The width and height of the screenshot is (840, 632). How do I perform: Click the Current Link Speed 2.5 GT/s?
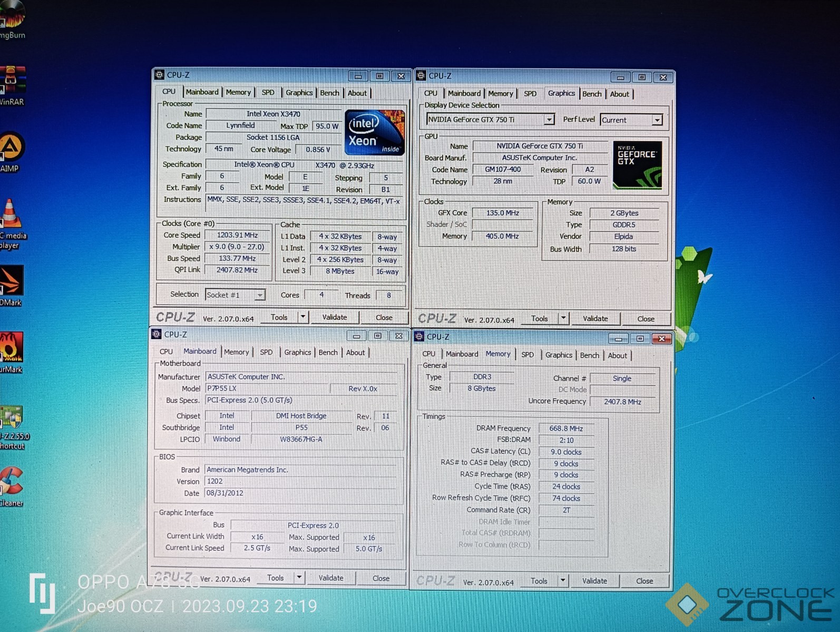[x=257, y=548]
